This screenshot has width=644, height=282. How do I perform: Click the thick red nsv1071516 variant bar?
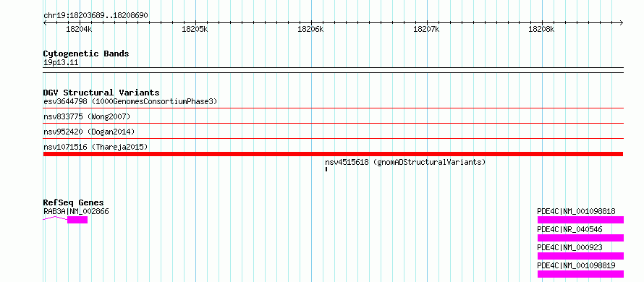pyautogui.click(x=333, y=154)
